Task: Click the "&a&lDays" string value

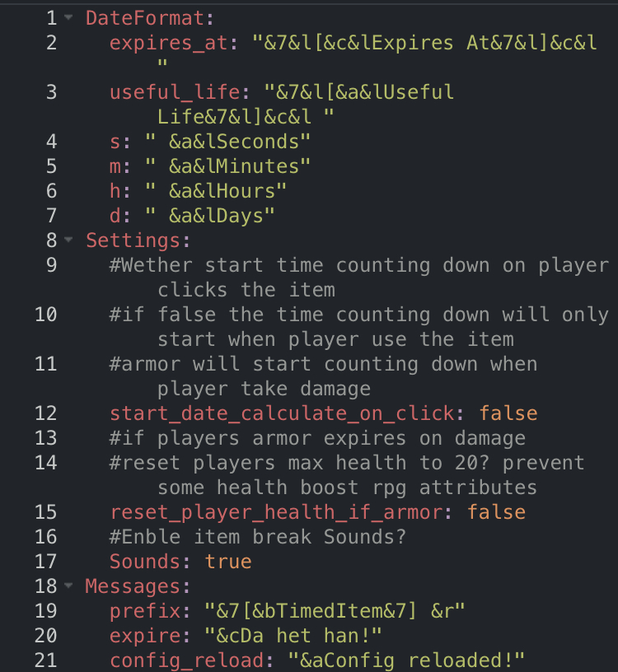Action: point(210,216)
